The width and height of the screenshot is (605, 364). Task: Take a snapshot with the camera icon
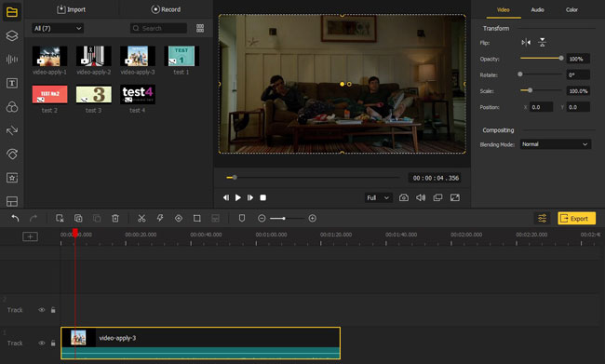tap(404, 197)
